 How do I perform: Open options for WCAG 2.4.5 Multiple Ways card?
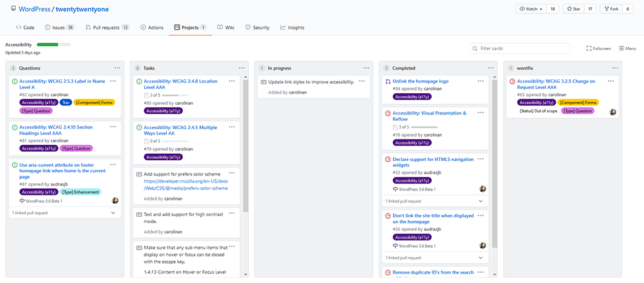click(232, 127)
